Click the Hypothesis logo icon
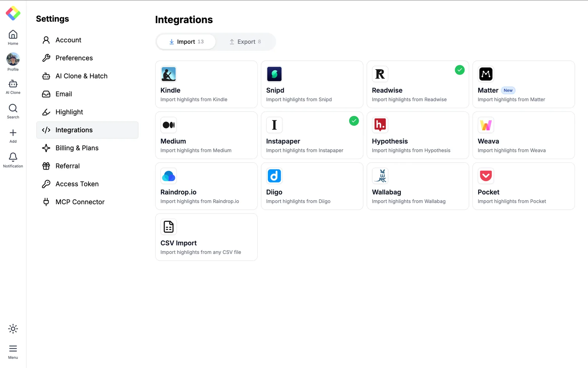 380,125
